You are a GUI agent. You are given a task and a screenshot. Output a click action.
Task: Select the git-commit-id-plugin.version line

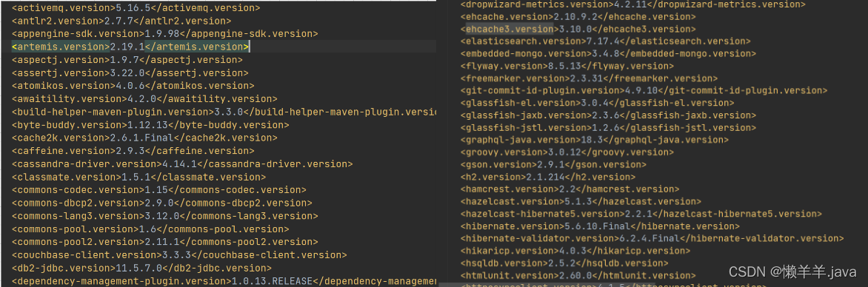pyautogui.click(x=644, y=90)
